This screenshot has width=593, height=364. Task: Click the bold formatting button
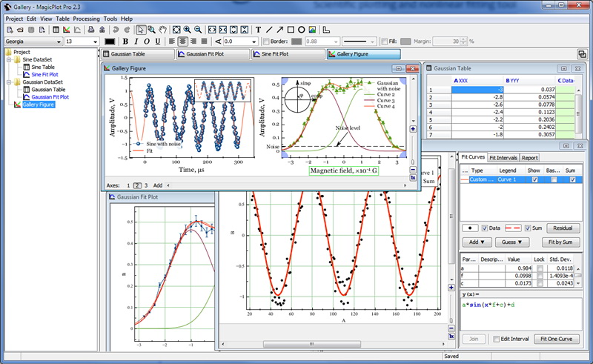tap(126, 42)
